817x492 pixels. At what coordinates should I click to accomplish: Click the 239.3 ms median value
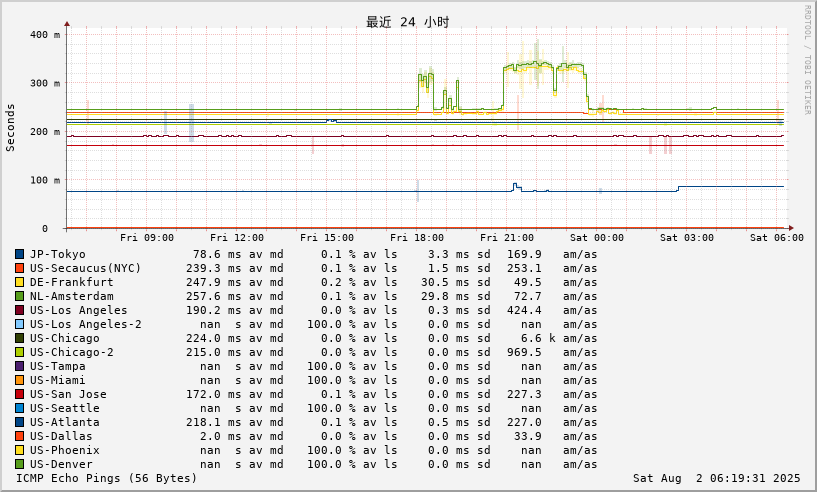point(214,268)
